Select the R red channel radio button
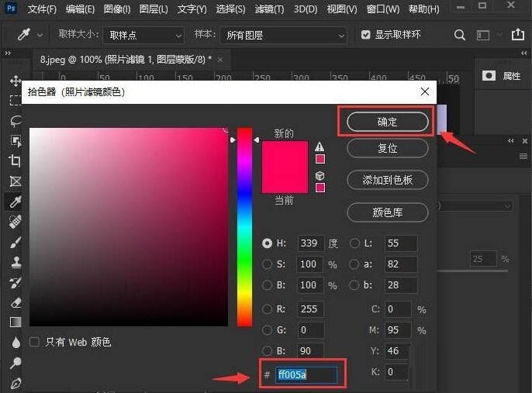The image size is (532, 393). tap(267, 309)
